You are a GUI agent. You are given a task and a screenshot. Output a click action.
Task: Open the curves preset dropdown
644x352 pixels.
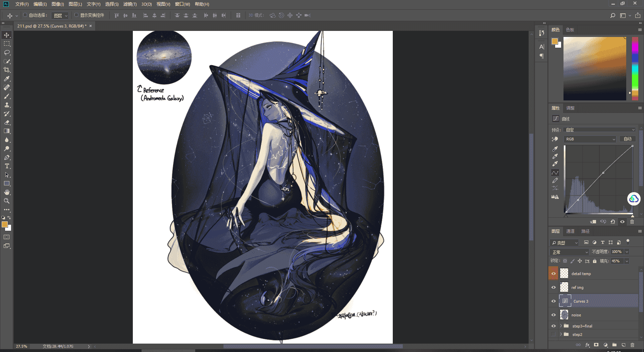600,130
